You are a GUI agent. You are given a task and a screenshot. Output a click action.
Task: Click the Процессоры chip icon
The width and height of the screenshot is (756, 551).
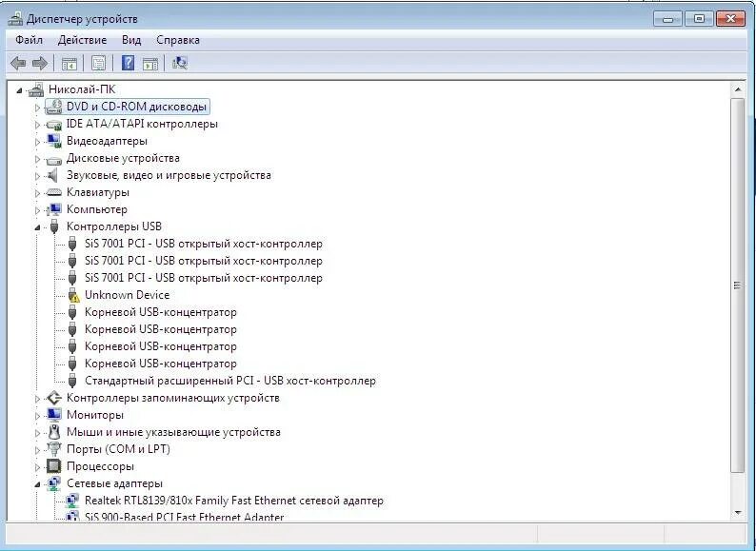pos(54,466)
